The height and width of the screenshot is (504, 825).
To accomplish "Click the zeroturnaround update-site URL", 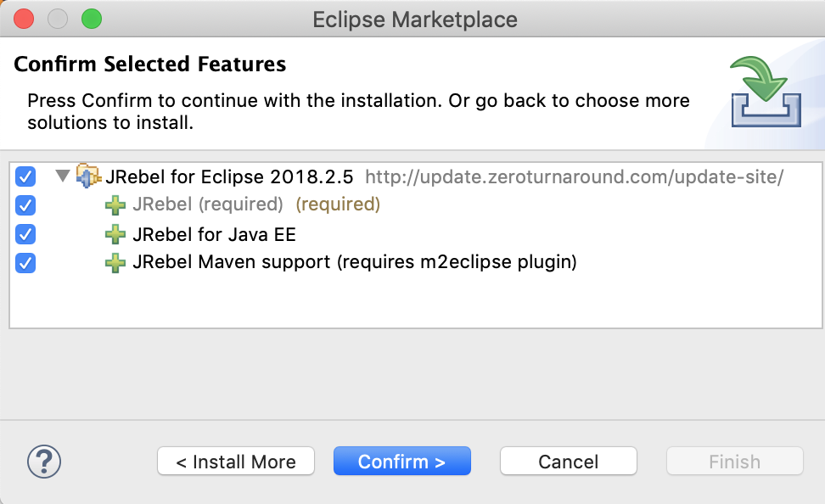I will [x=574, y=177].
